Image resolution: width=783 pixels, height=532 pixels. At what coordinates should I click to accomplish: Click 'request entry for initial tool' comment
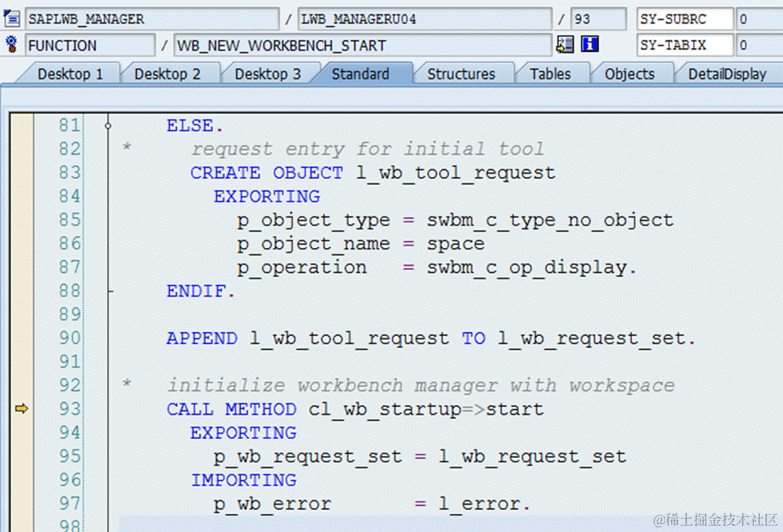(367, 149)
